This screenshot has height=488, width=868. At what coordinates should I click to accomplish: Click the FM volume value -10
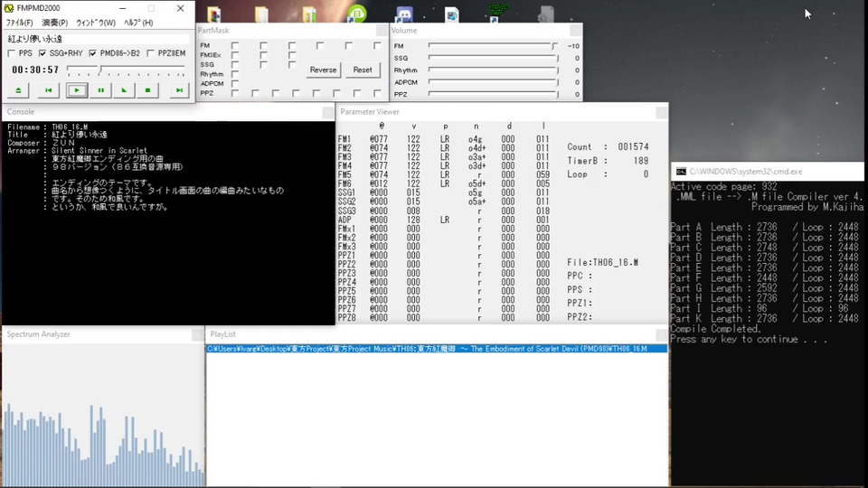(x=573, y=46)
